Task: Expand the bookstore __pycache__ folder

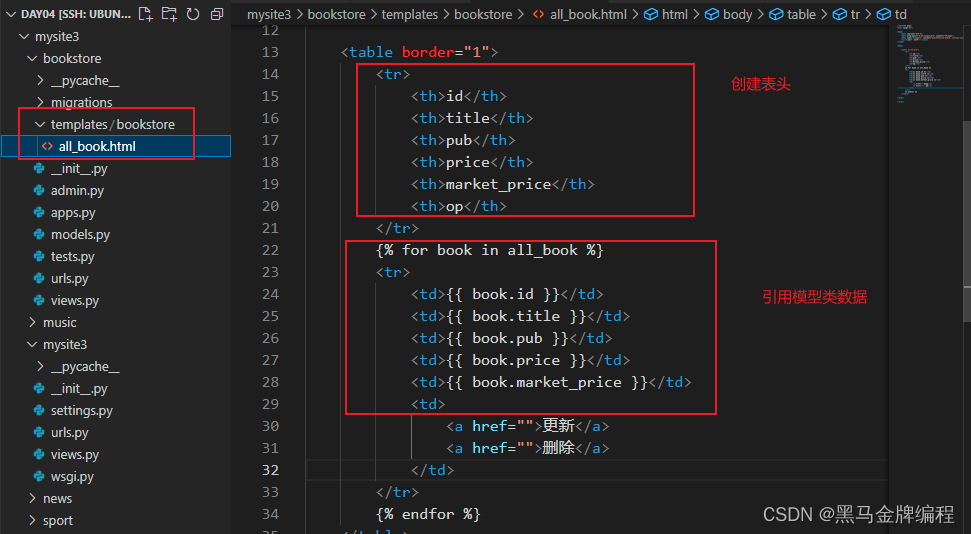Action: pos(40,81)
